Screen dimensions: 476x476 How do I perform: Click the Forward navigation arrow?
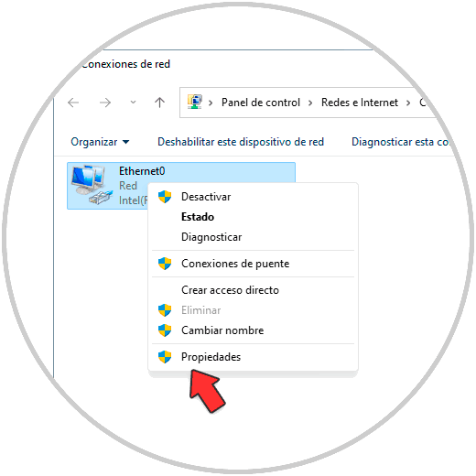pos(105,103)
